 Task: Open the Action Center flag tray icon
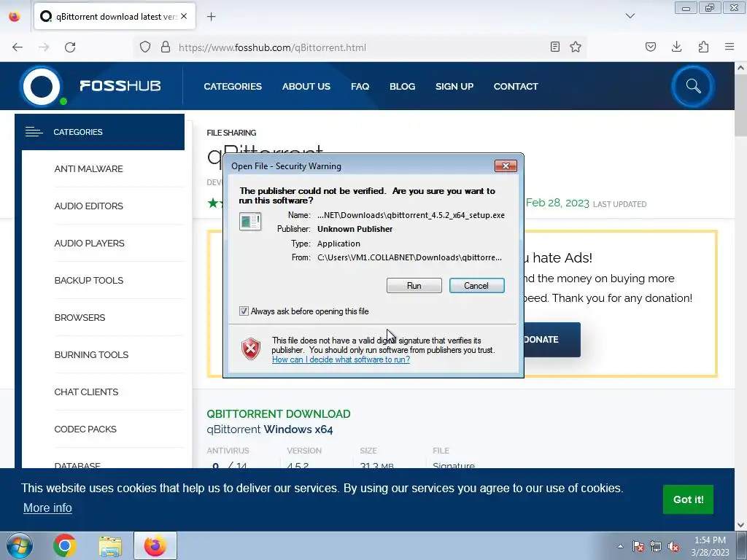click(638, 546)
